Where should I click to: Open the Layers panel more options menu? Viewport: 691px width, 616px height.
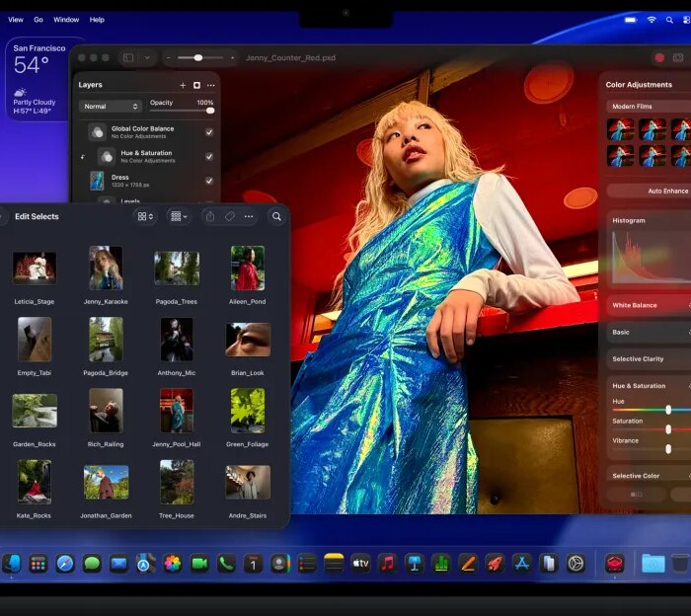[x=210, y=85]
